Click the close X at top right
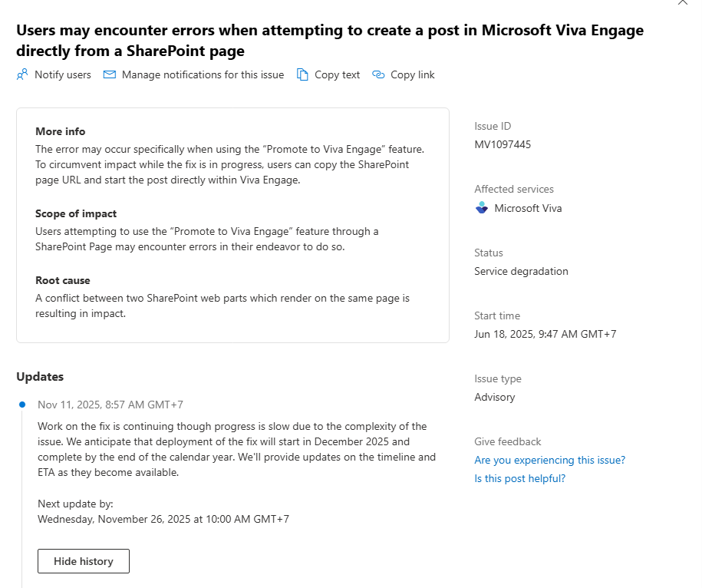 683,4
